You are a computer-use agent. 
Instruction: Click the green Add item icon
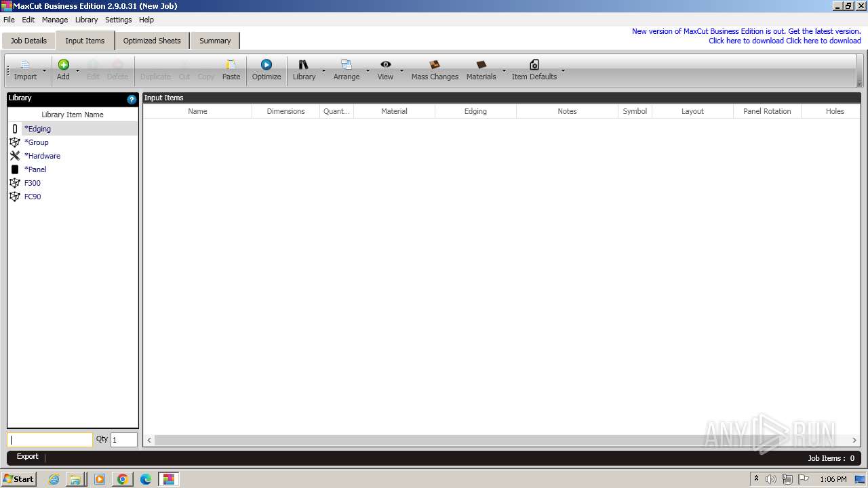pos(63,64)
